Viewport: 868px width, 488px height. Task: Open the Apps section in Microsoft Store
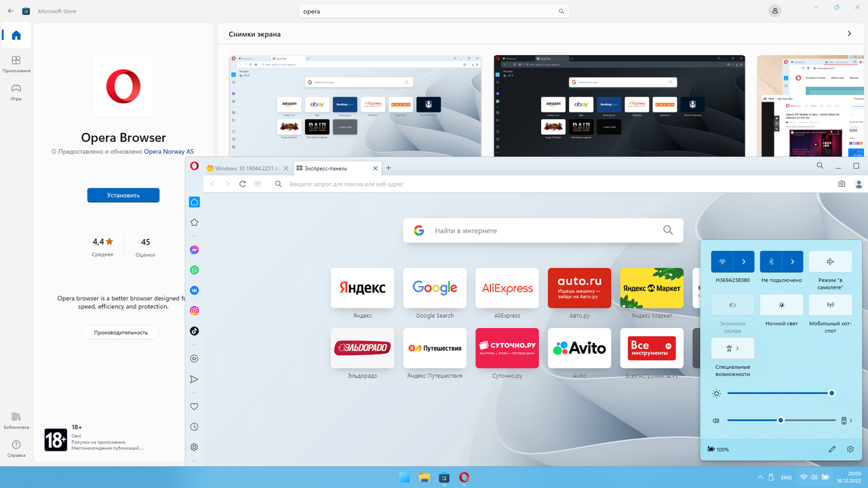tap(16, 64)
